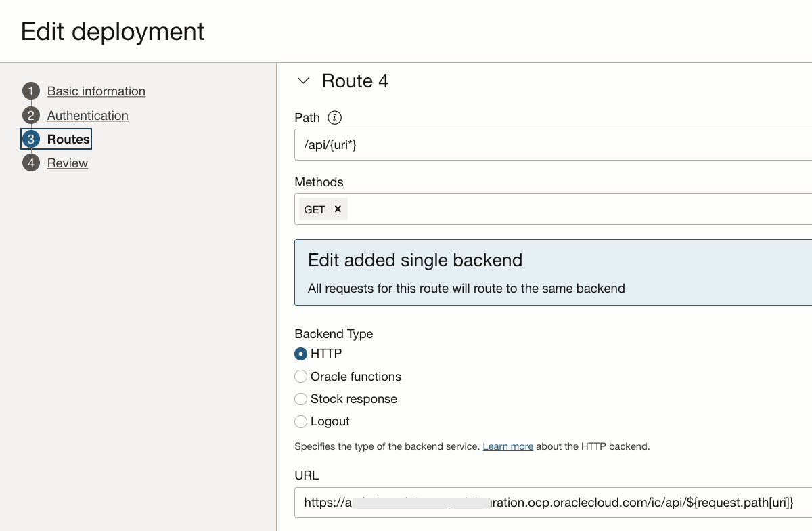Open the Learn more HTTP backend link

(507, 446)
